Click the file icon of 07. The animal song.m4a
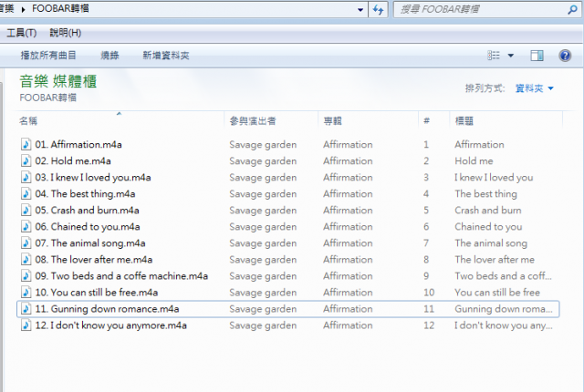This screenshot has height=392, width=584. tap(26, 242)
